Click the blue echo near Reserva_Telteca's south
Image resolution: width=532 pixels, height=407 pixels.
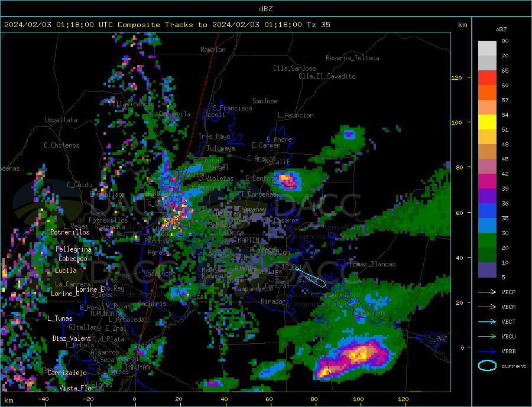pos(349,134)
